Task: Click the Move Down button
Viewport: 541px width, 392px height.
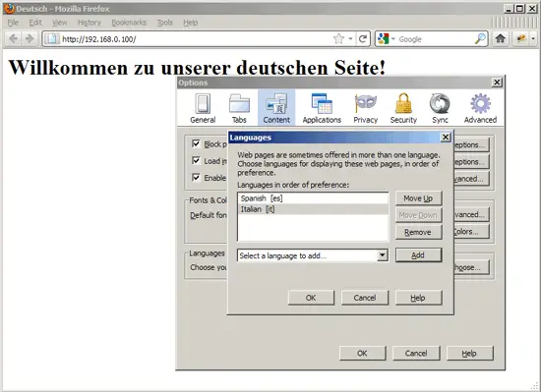Action: 418,215
